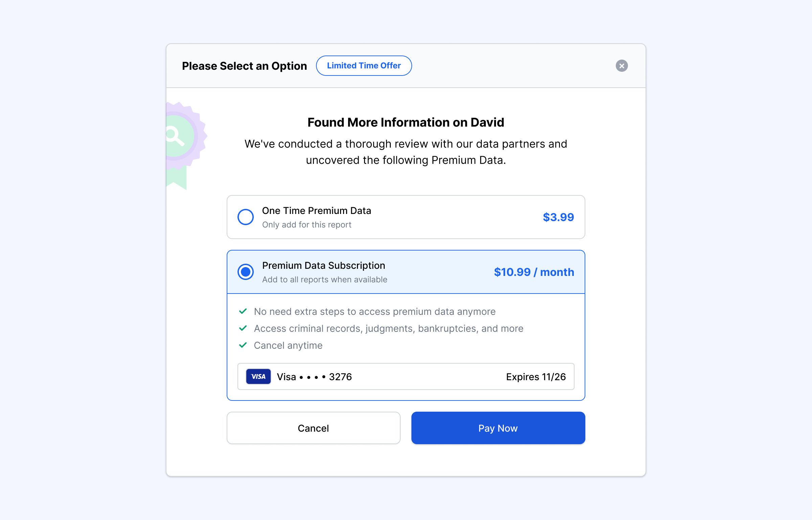Select the One Time Premium Data radio
Screen dimensions: 812x520
coord(246,217)
